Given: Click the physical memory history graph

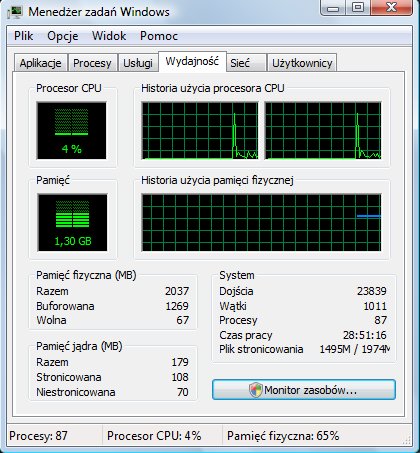Looking at the screenshot, I should coord(261,222).
